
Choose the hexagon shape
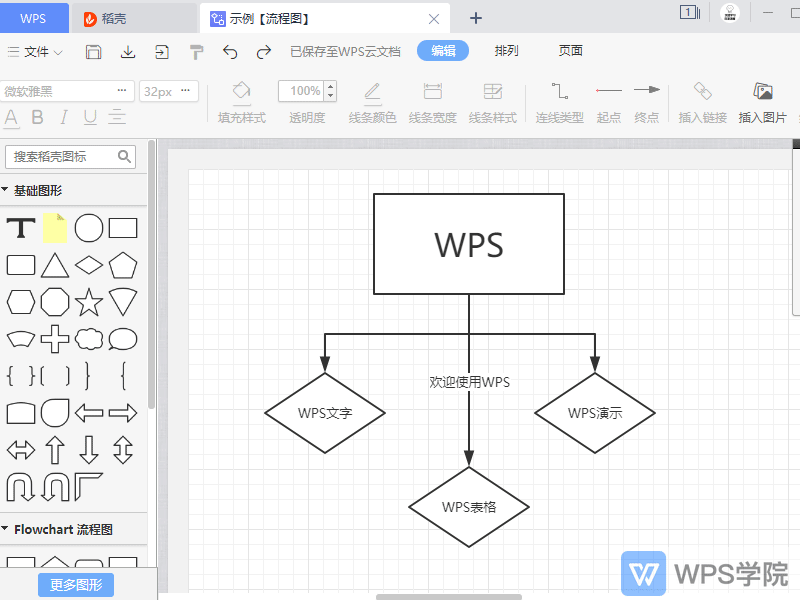pyautogui.click(x=21, y=302)
